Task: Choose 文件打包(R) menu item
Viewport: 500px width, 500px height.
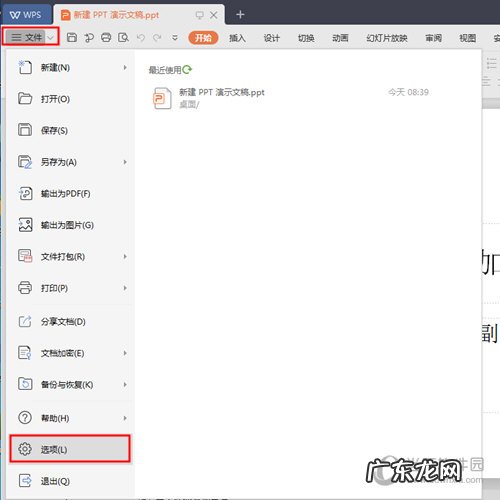Action: (x=70, y=256)
